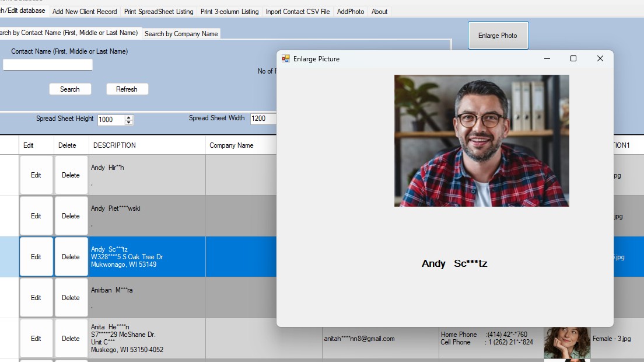Viewport: 644px width, 362px height.
Task: Delete the Andy Hir**h record
Action: coord(71,175)
